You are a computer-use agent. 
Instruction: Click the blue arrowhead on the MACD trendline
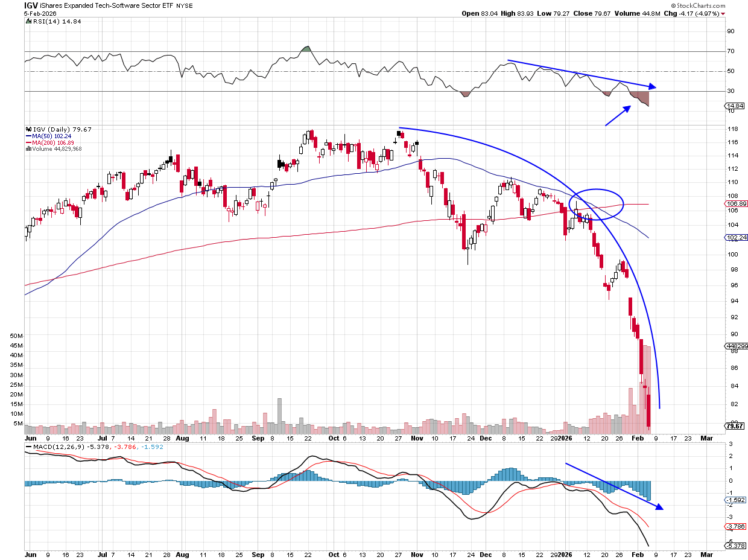(x=659, y=507)
